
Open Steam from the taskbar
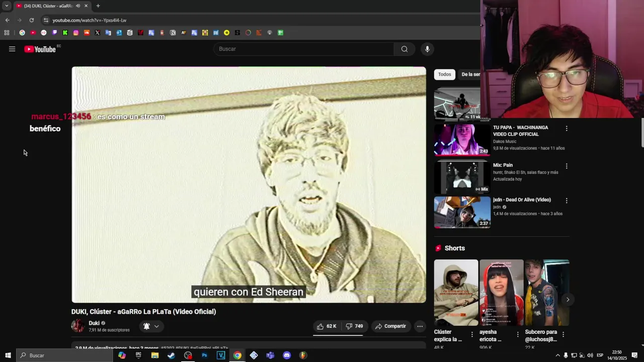coord(172,355)
